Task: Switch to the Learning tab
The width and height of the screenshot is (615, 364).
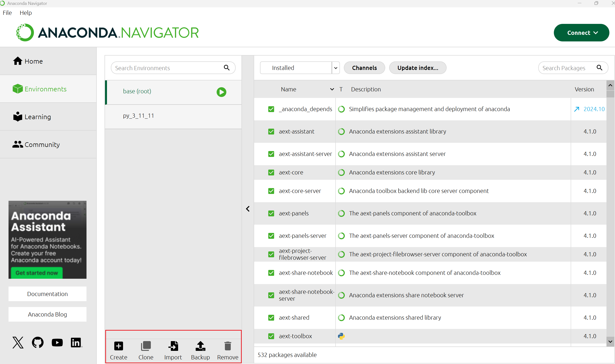Action: 38,117
